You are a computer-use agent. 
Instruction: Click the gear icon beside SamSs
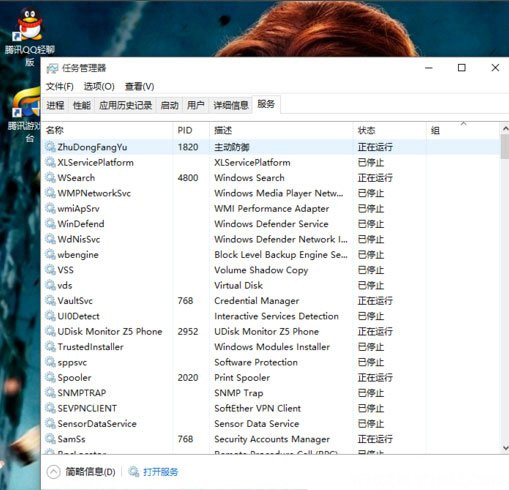click(x=50, y=439)
